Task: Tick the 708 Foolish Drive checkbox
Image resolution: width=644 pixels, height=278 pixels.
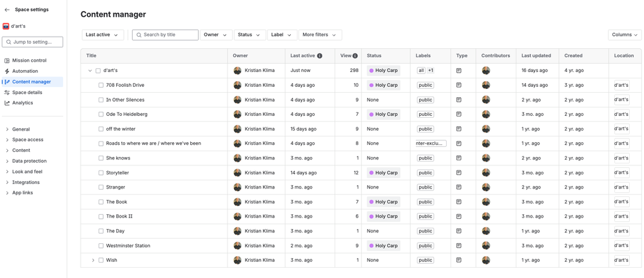Action: pyautogui.click(x=101, y=86)
